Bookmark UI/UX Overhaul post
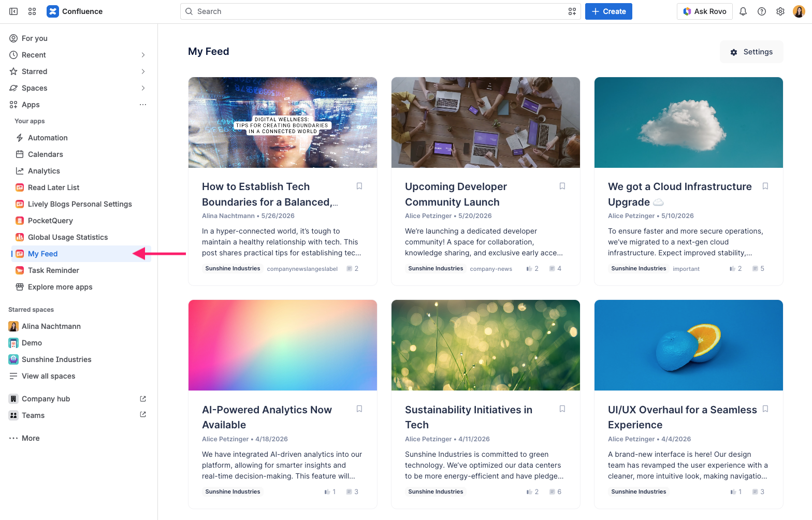This screenshot has height=520, width=812. point(765,409)
